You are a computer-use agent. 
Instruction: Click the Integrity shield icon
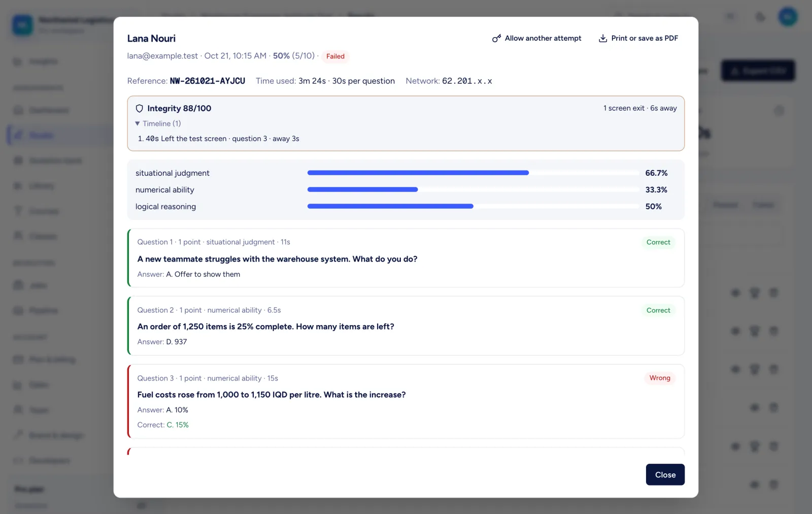pyautogui.click(x=140, y=108)
